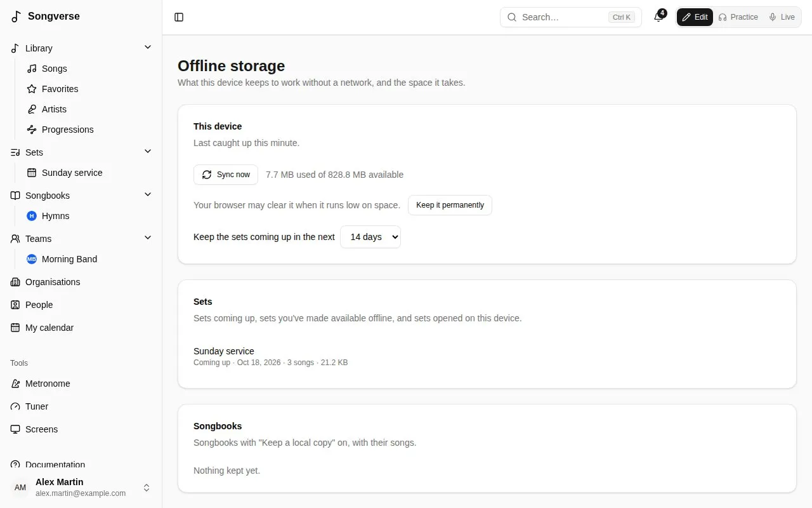Screen dimensions: 812x508
Task: Click the Sync now button
Action: 226,175
